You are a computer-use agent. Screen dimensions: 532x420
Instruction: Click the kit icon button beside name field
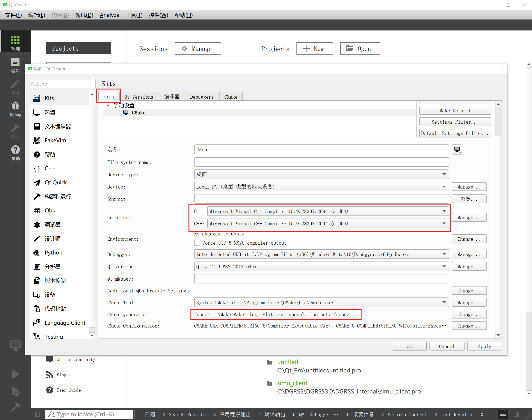457,149
